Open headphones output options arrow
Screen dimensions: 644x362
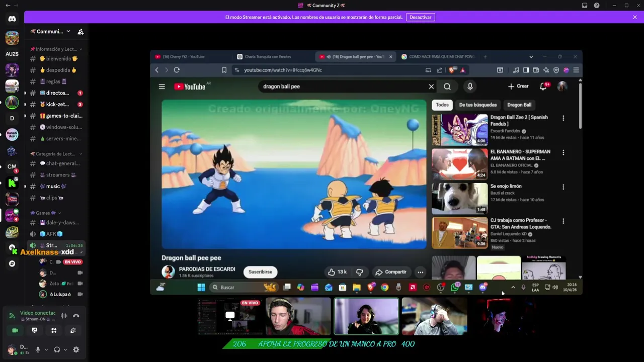(x=65, y=350)
